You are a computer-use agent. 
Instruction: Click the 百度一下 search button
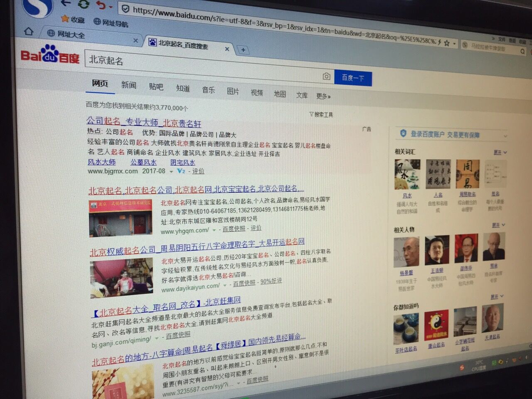click(353, 78)
